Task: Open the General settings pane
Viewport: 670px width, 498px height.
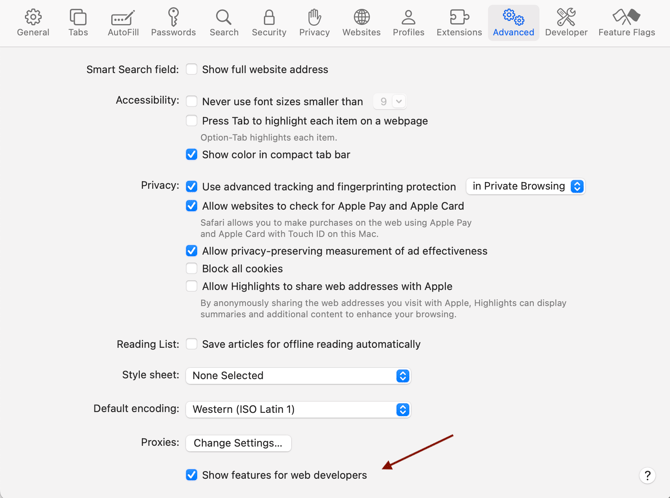Action: coord(33,23)
